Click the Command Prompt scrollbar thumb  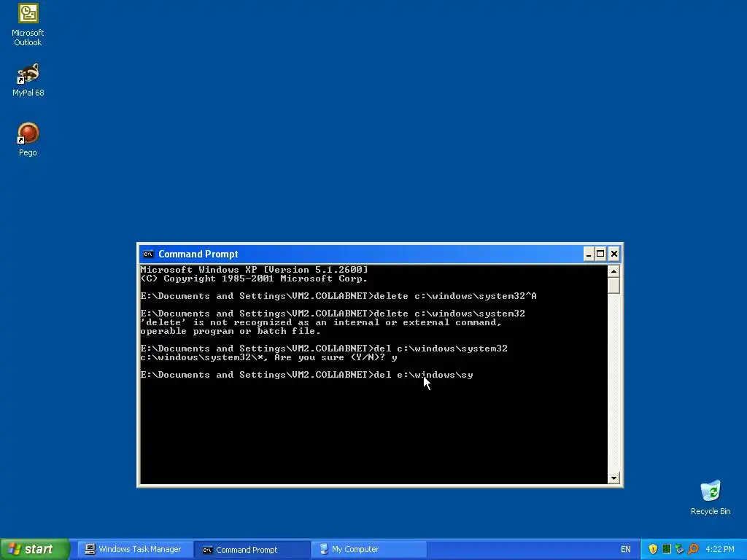click(x=614, y=286)
